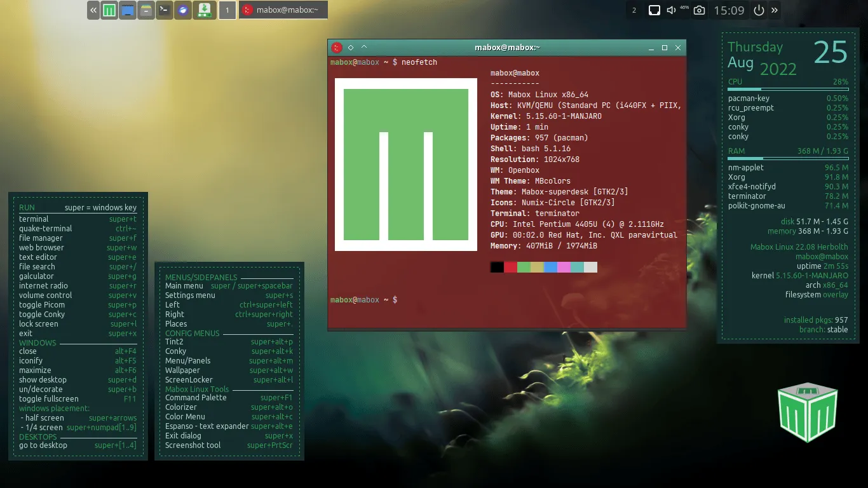Adjust the volume tray control
This screenshot has width=868, height=488.
[x=671, y=10]
